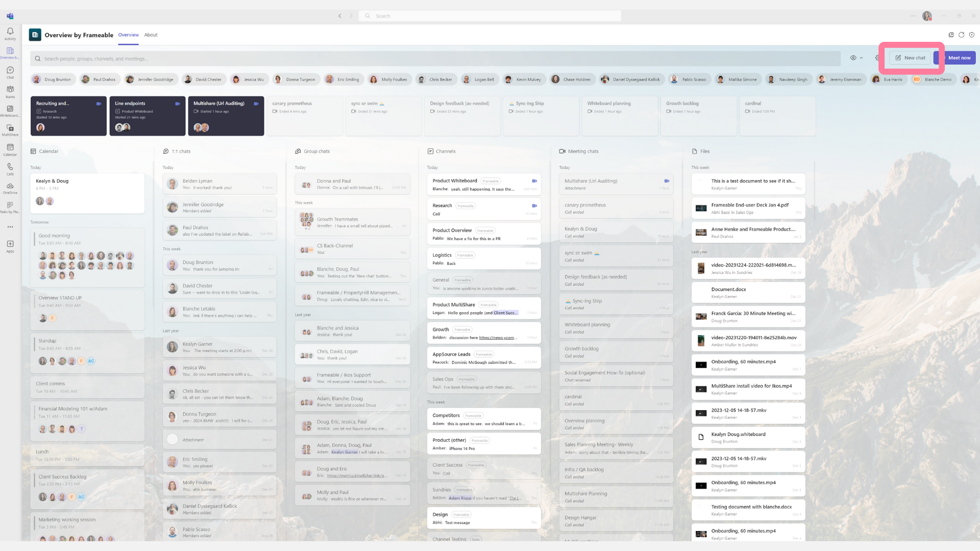Image resolution: width=980 pixels, height=551 pixels.
Task: Collapse the panel with the chevron beside the eye icon
Action: click(x=862, y=58)
